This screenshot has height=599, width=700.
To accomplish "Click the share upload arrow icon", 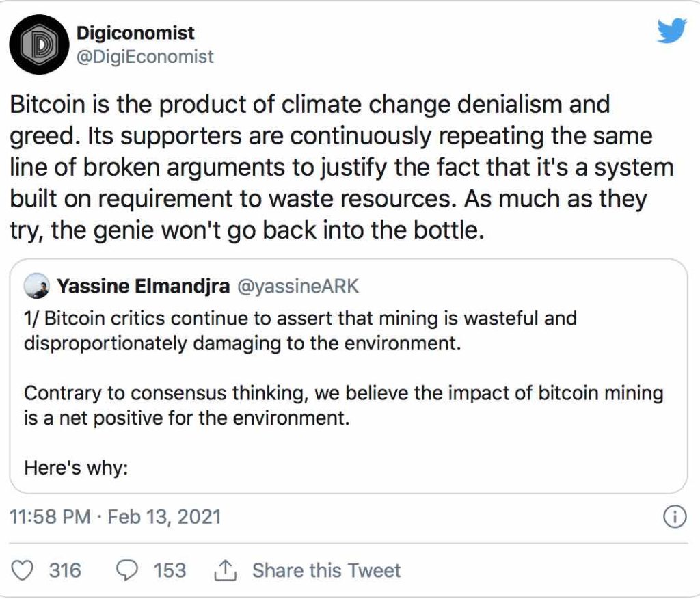I will click(x=225, y=570).
